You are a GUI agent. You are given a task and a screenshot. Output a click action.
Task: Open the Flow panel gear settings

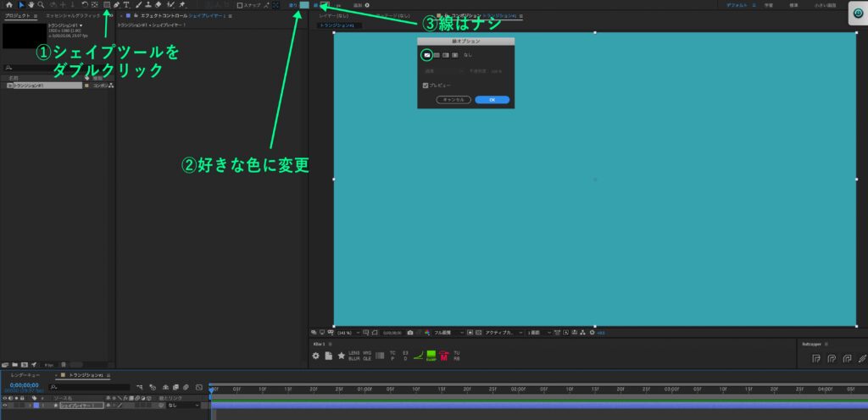tap(315, 356)
